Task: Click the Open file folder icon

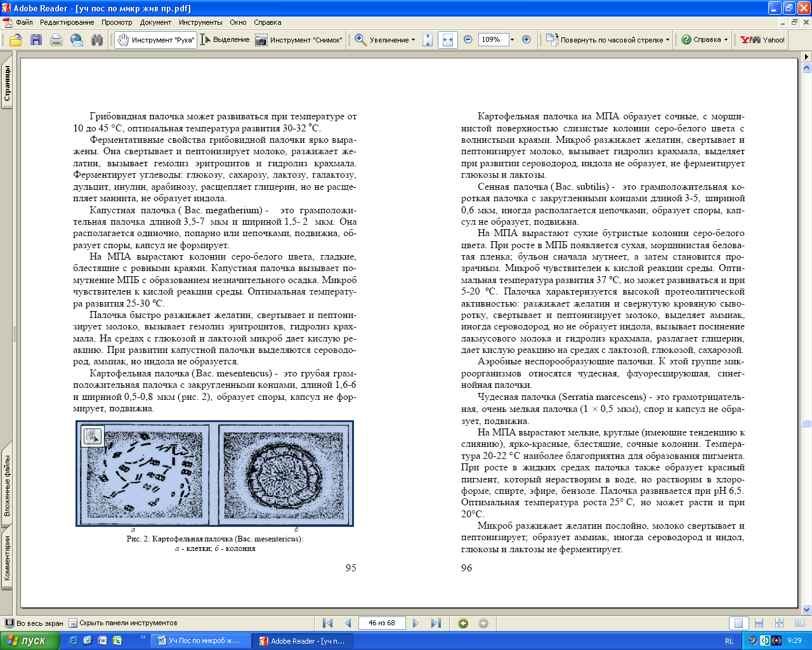Action: tap(16, 40)
